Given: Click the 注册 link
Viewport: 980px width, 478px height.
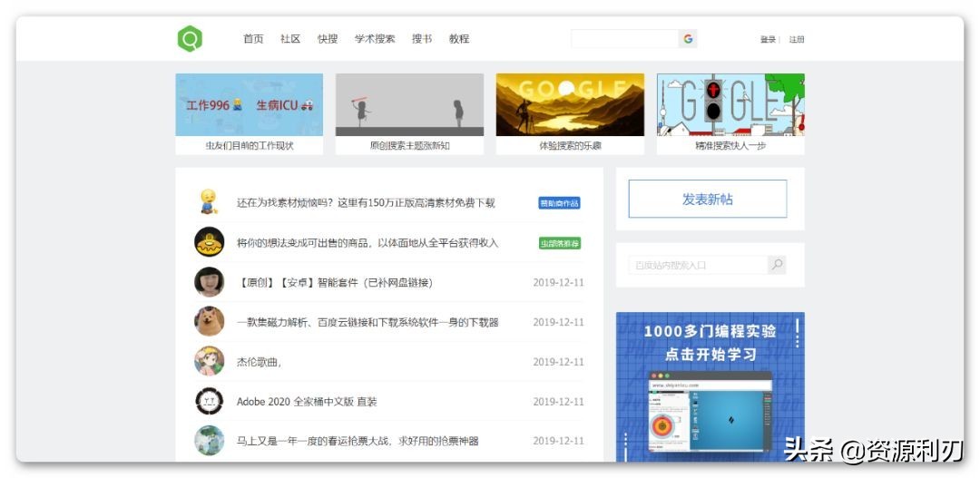Looking at the screenshot, I should 797,40.
